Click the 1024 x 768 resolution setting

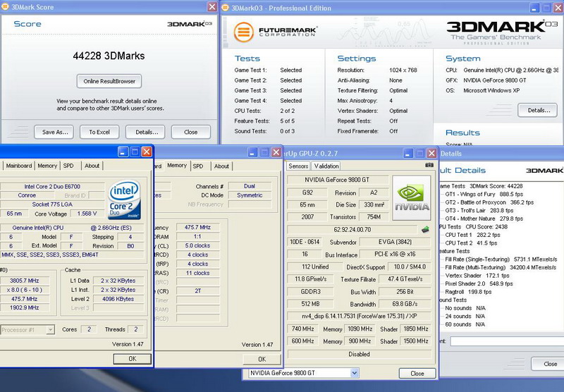[403, 70]
